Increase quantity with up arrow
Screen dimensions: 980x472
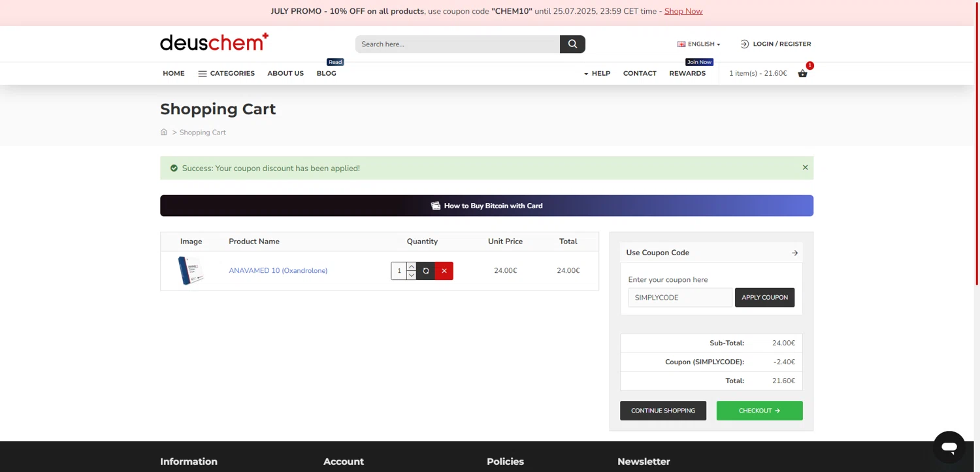[411, 266]
